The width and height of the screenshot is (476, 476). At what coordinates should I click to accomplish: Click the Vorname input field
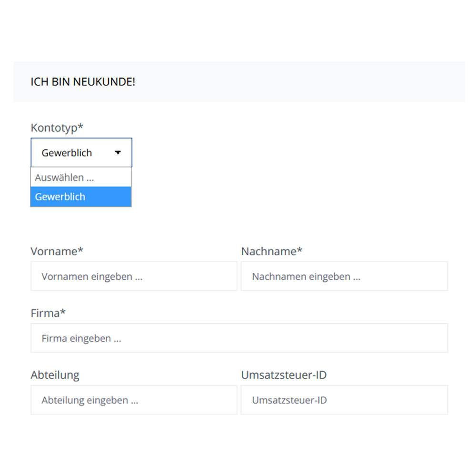[x=133, y=276]
